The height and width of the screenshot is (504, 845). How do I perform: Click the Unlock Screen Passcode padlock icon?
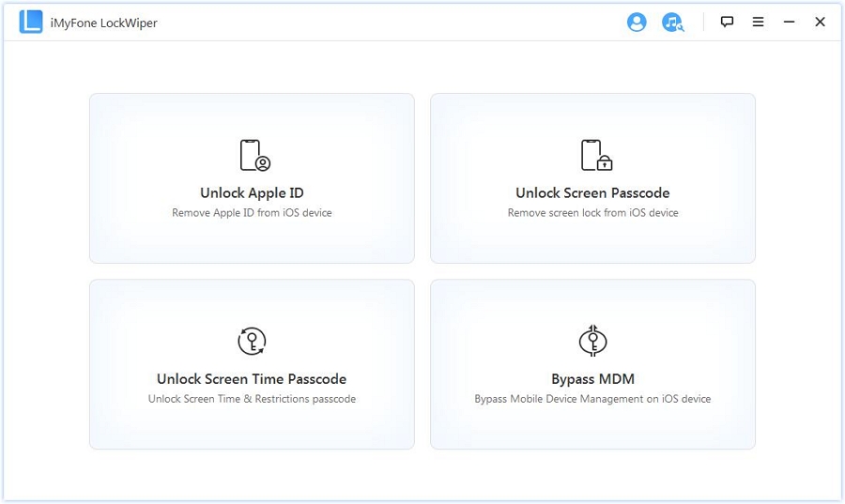click(596, 155)
